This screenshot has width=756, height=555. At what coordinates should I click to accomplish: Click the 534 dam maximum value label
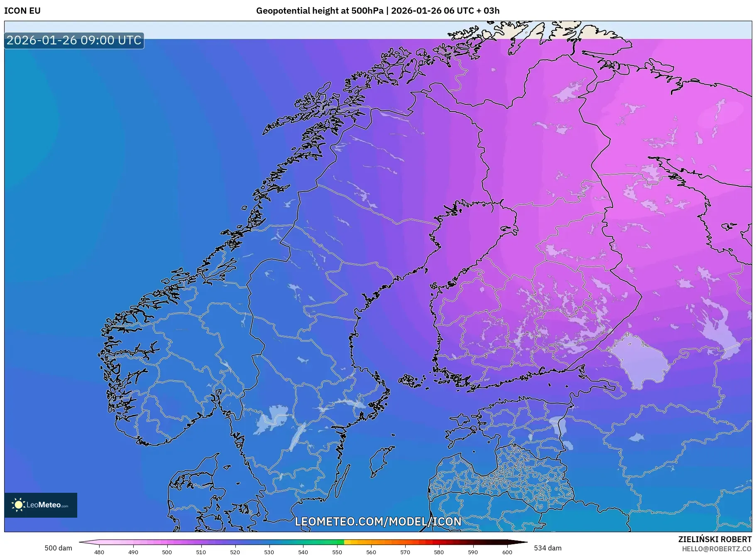pyautogui.click(x=548, y=548)
